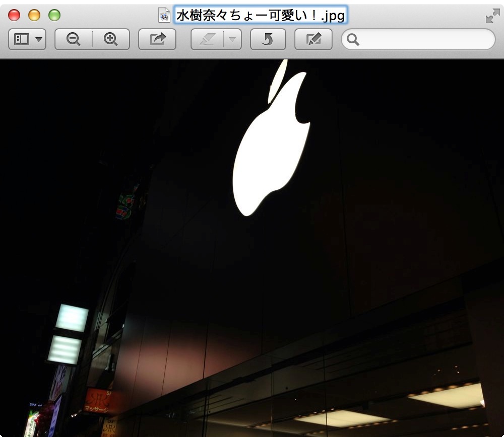Focus the toolbar search field
Viewport: 504px width, 437px height.
(418, 39)
